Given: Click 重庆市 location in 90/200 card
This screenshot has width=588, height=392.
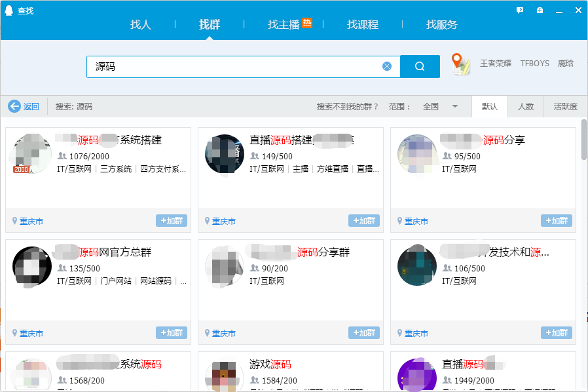Looking at the screenshot, I should coord(223,334).
